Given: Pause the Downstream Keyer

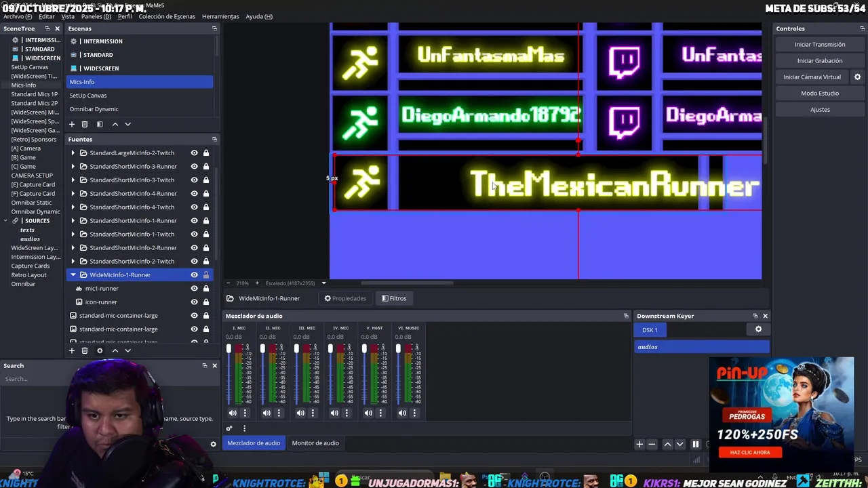Looking at the screenshot, I should (695, 445).
